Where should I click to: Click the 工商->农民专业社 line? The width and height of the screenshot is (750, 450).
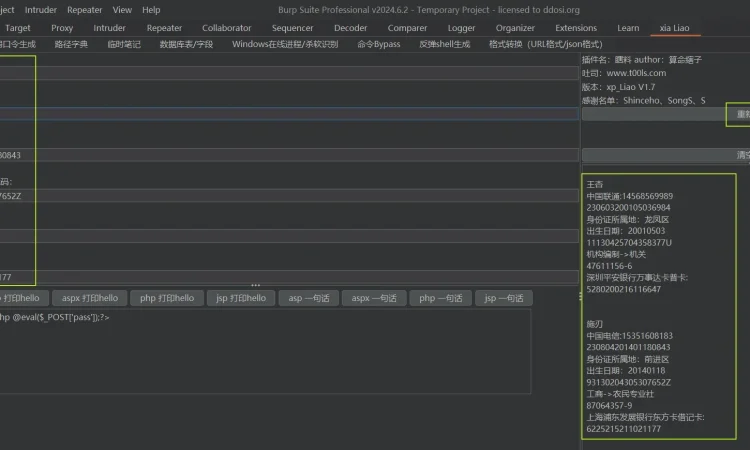[x=620, y=394]
